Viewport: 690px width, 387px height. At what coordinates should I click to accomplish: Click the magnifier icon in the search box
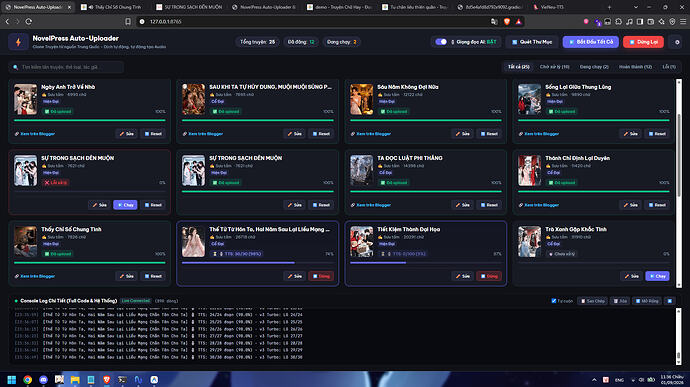(15, 67)
